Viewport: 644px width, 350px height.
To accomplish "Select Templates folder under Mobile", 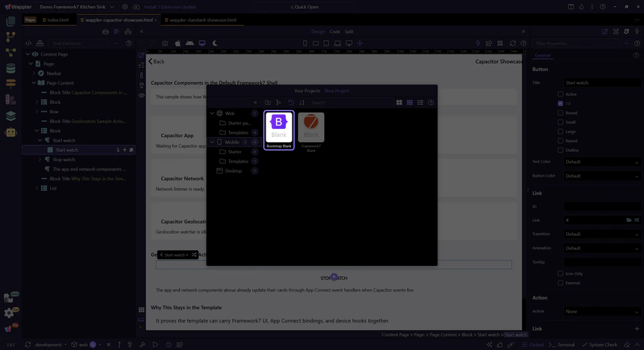I will (238, 161).
